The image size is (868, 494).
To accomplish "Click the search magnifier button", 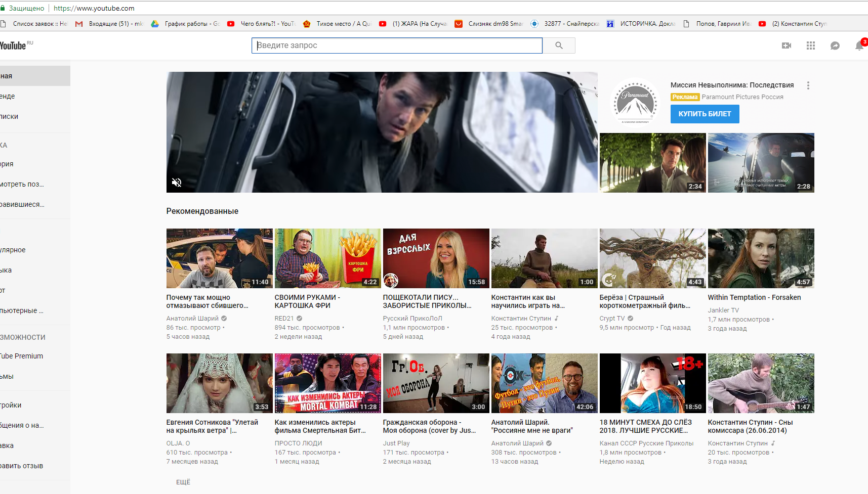I will pyautogui.click(x=559, y=46).
